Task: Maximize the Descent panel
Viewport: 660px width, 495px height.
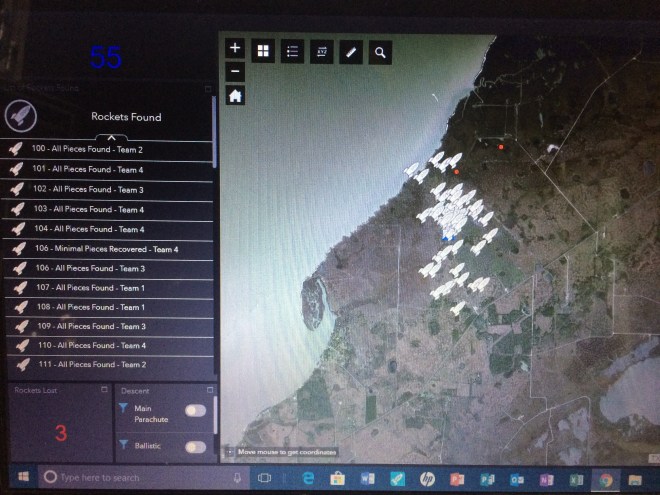Action: (209, 390)
